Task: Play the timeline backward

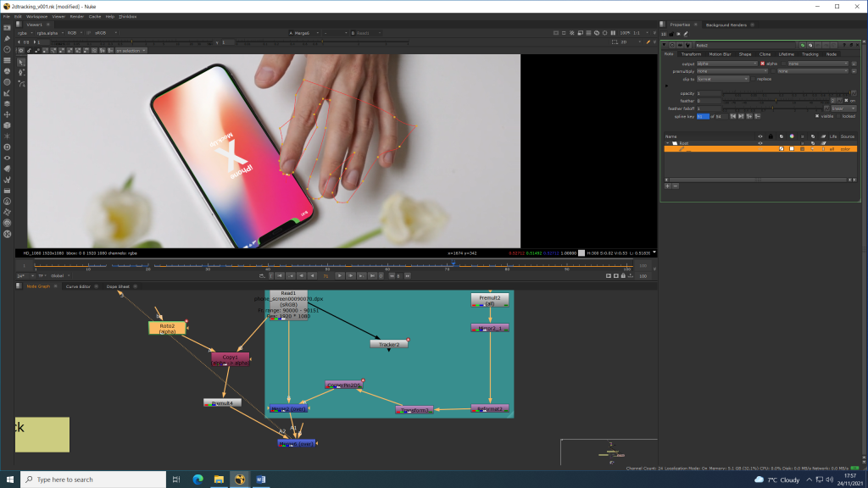Action: tap(312, 275)
